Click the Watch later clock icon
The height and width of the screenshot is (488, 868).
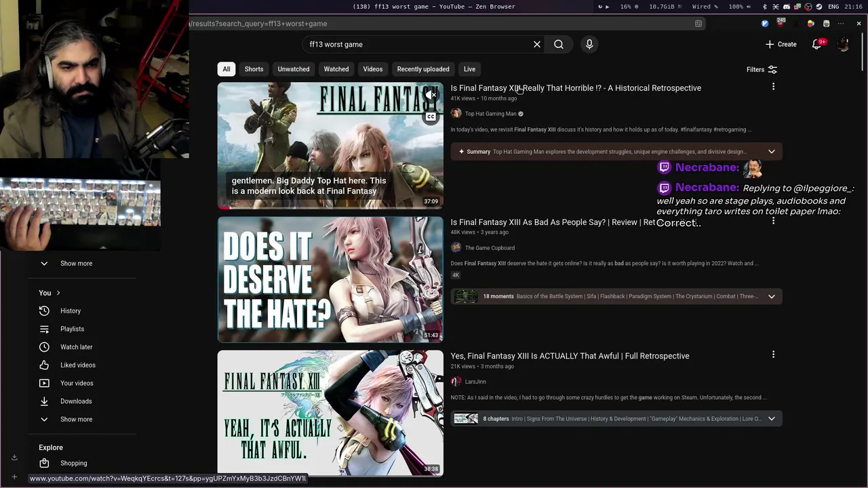click(44, 347)
